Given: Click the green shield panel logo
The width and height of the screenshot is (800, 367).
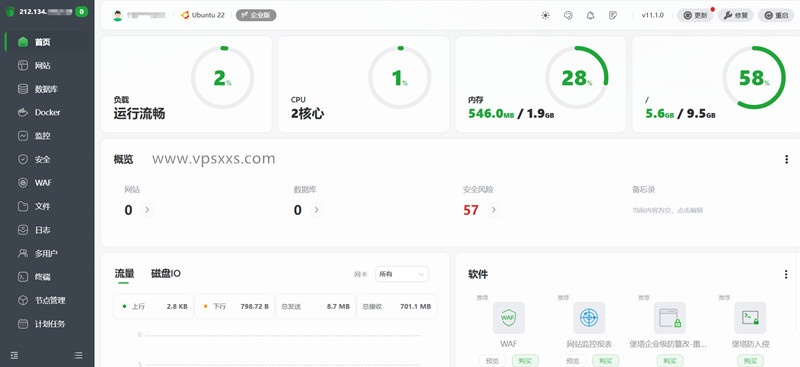Looking at the screenshot, I should 10,12.
